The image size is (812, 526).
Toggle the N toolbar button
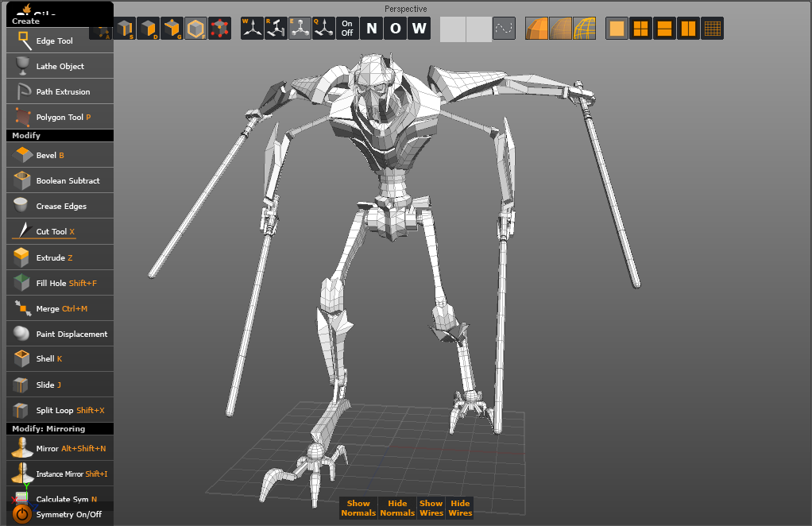click(372, 28)
